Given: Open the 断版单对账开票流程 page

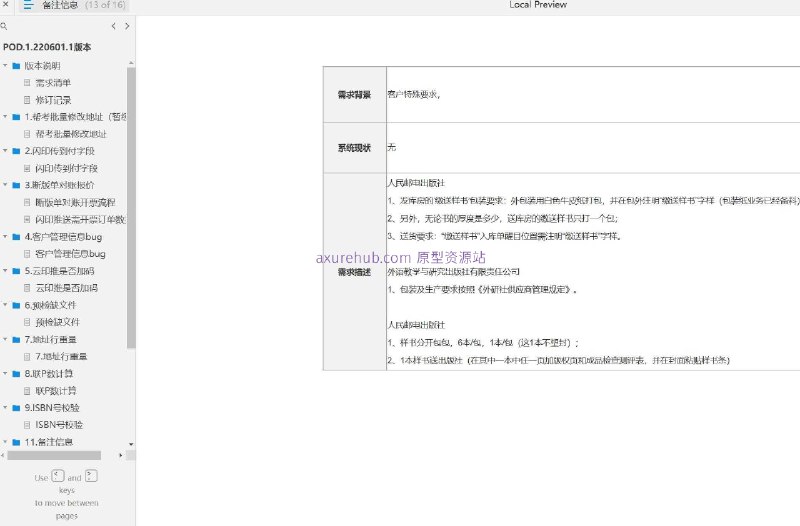Looking at the screenshot, I should pos(75,203).
